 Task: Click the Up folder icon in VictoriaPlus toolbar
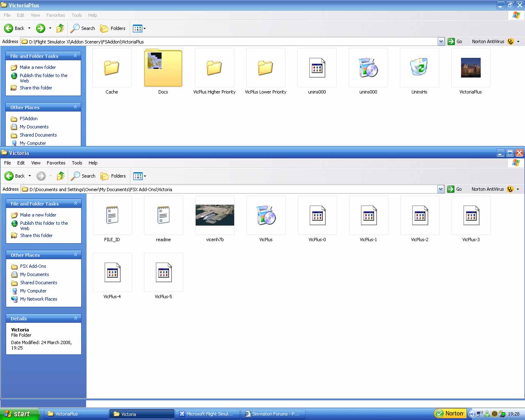click(x=60, y=28)
